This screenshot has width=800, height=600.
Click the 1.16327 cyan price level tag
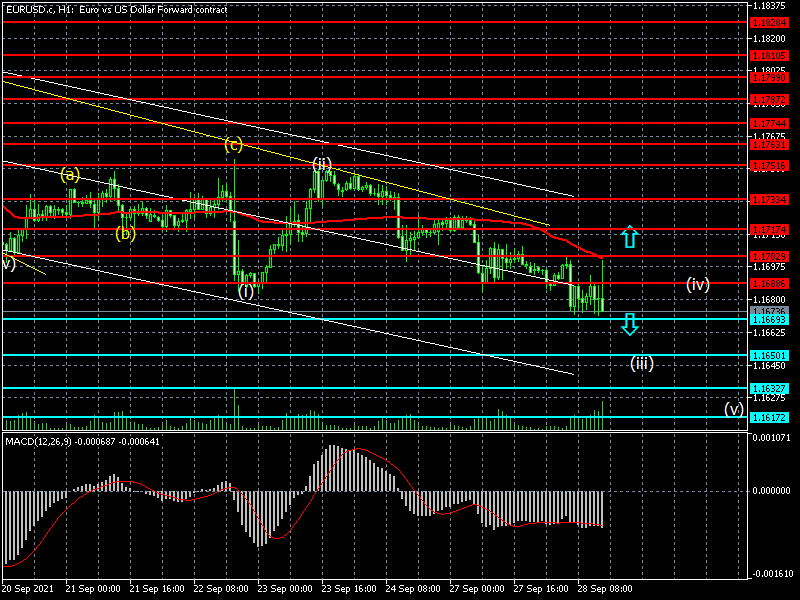(773, 388)
